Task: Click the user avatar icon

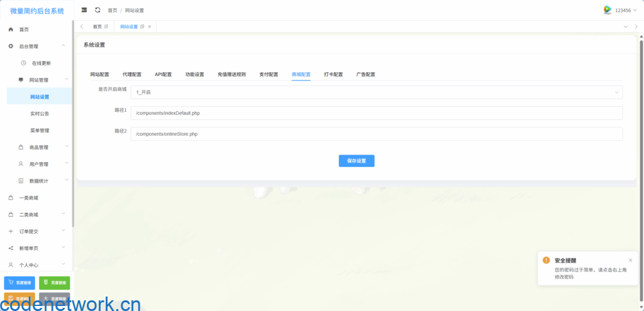Action: (608, 10)
